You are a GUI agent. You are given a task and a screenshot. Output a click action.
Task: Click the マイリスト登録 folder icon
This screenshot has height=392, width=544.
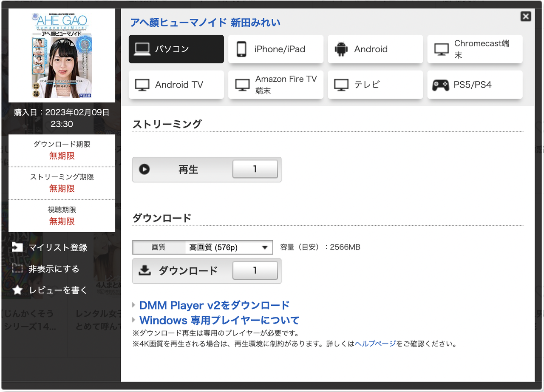click(17, 247)
